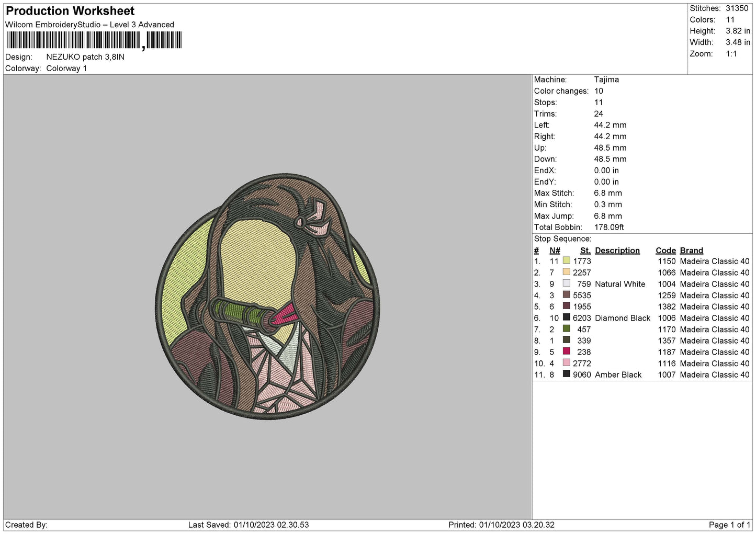Image resolution: width=756 pixels, height=534 pixels.
Task: Click 'Madeira Classic 40' in the code 1007 row
Action: coord(715,374)
